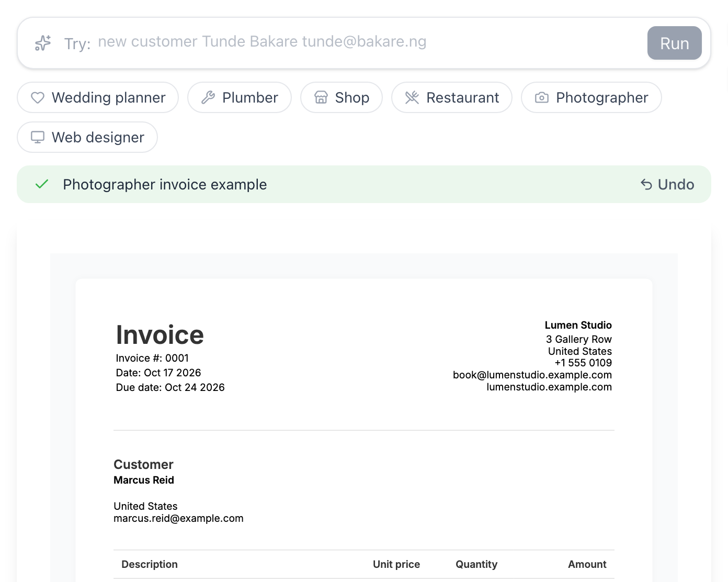Click the marcus.reid@example.com email

178,519
